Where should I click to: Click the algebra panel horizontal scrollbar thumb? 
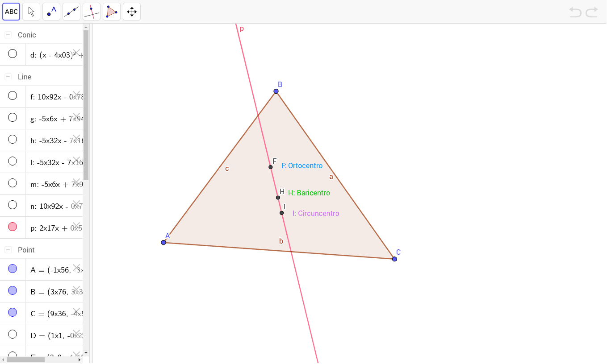[25, 360]
